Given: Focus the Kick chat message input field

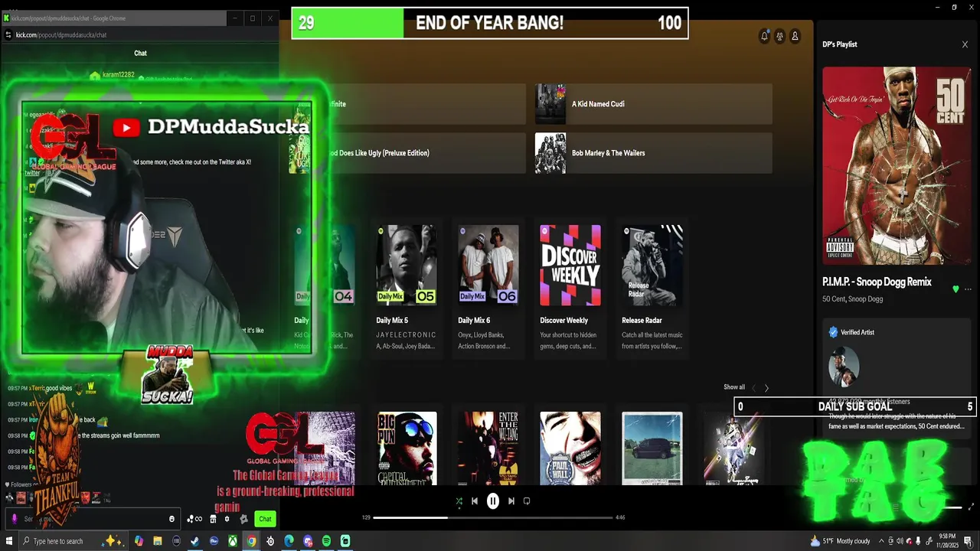Looking at the screenshot, I should point(93,519).
